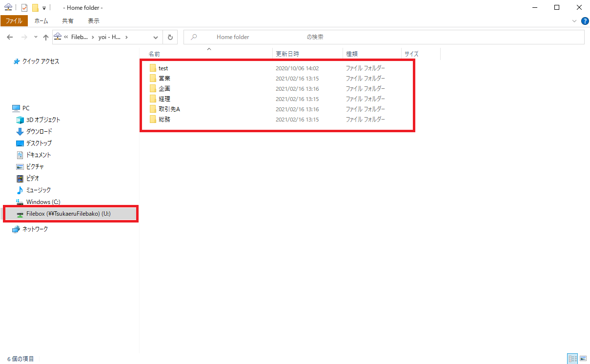Screen dimensions: 590x364
Task: Open the ファイル menu tab
Action: (x=14, y=21)
